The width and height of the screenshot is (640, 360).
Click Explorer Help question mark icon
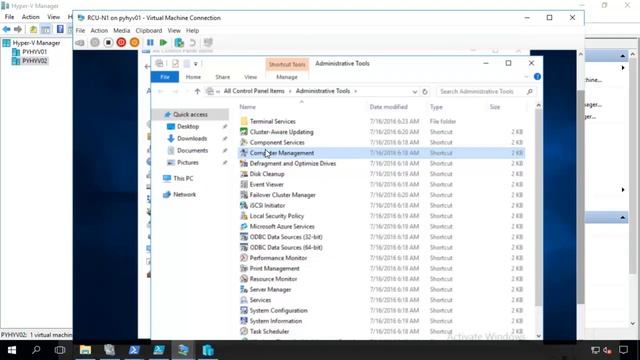pyautogui.click(x=537, y=77)
